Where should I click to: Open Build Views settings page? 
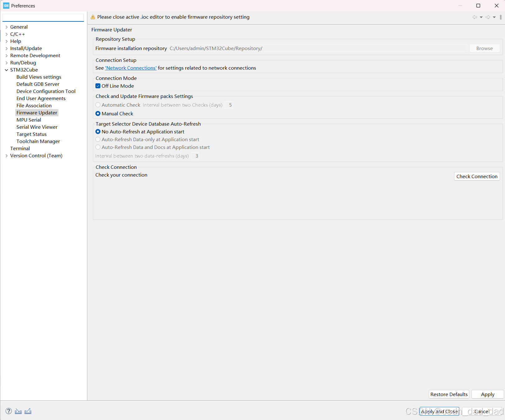pos(39,77)
